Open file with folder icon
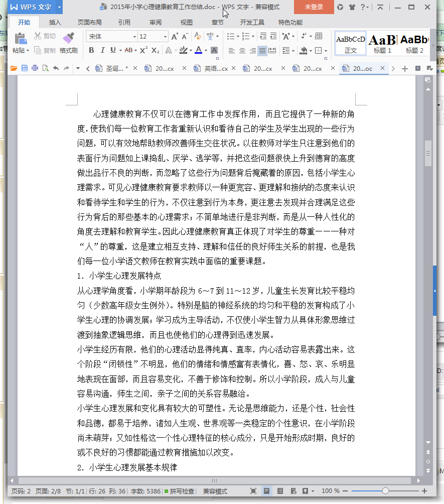444x504 pixels. [x=14, y=68]
